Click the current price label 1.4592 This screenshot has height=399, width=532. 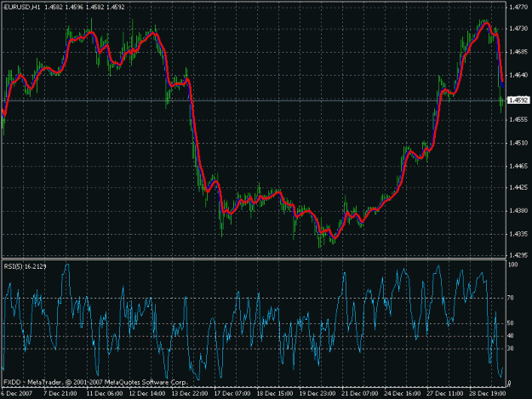518,100
